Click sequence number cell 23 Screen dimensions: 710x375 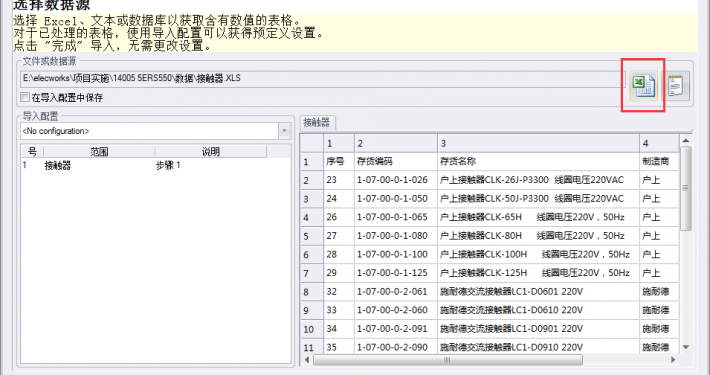click(339, 180)
